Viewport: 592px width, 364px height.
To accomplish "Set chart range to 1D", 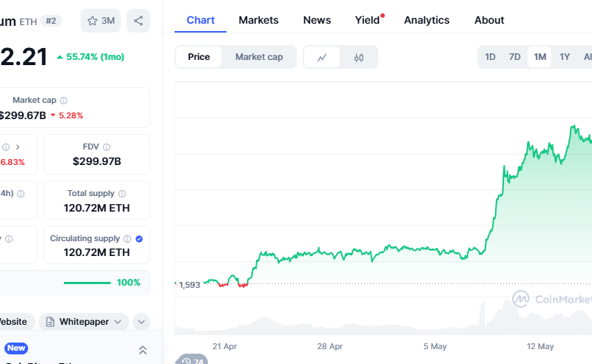I will 490,57.
